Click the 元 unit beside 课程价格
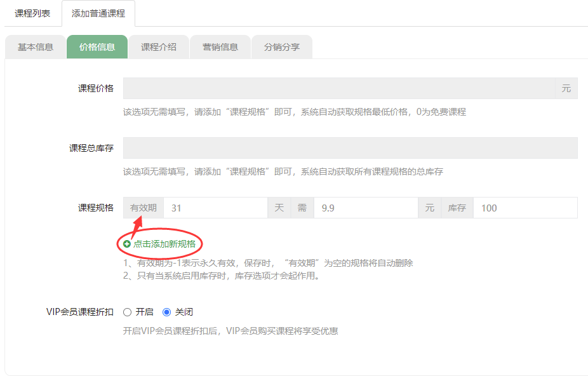This screenshot has height=376, width=588. pyautogui.click(x=566, y=88)
